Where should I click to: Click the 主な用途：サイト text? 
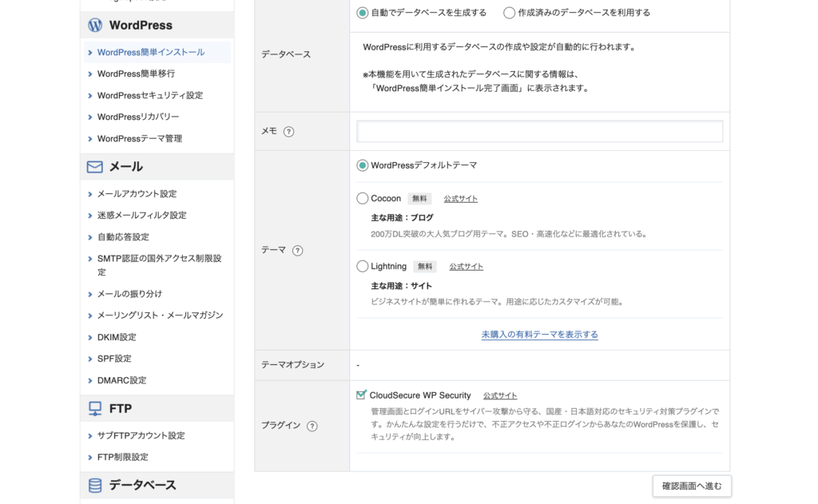(401, 286)
